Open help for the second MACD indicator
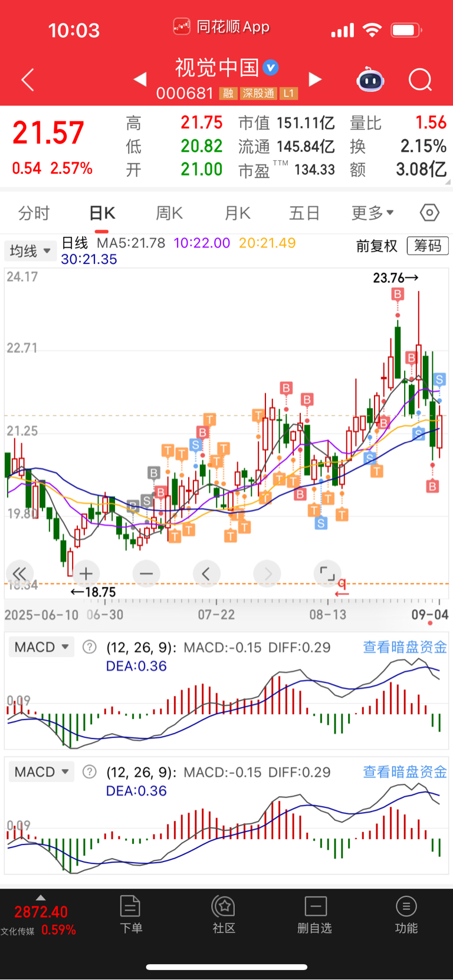 pos(89,772)
